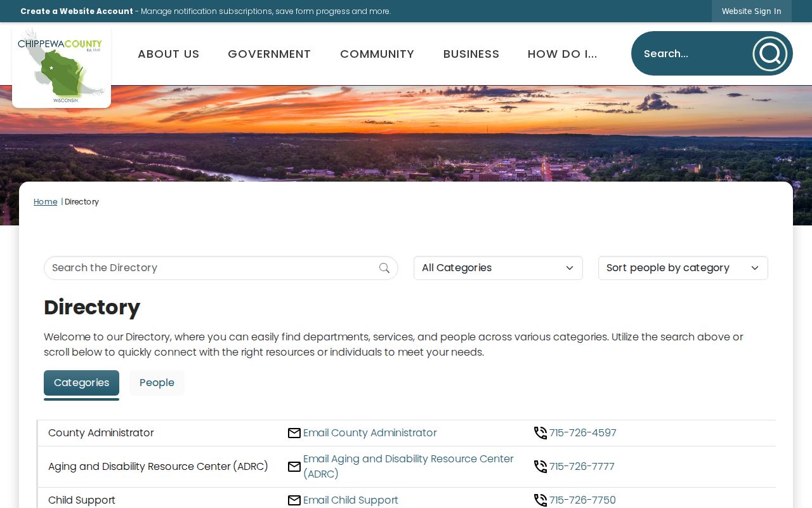Image resolution: width=812 pixels, height=508 pixels.
Task: Click the round site search magnifier button
Action: pos(770,54)
